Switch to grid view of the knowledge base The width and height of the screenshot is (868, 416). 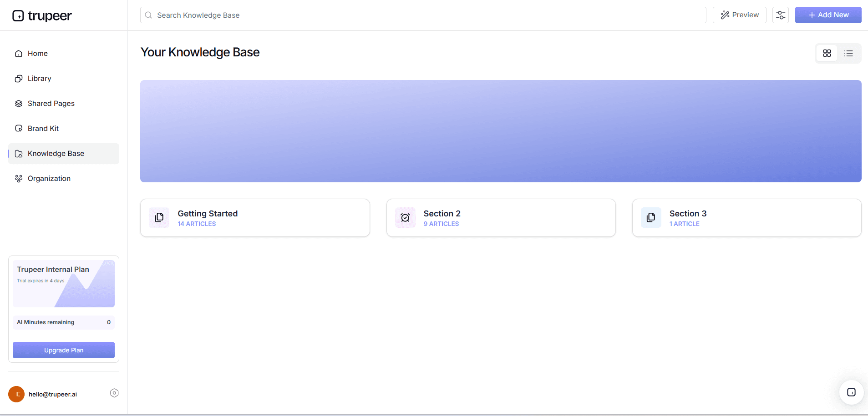click(x=827, y=53)
